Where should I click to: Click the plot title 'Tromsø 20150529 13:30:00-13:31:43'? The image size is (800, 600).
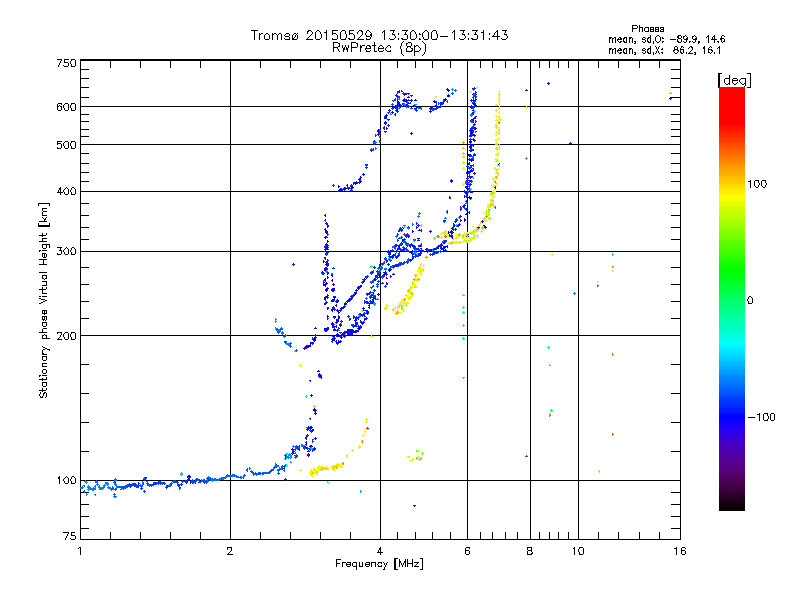click(x=379, y=35)
